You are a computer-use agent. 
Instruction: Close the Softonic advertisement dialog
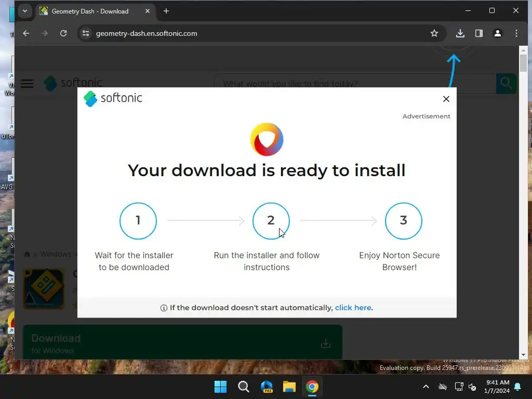[x=446, y=99]
